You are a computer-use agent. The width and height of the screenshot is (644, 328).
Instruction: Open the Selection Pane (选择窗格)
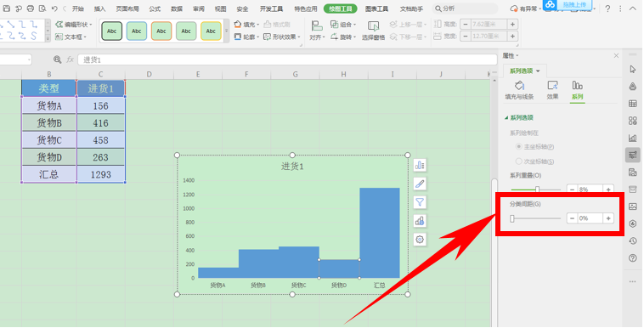pyautogui.click(x=373, y=31)
